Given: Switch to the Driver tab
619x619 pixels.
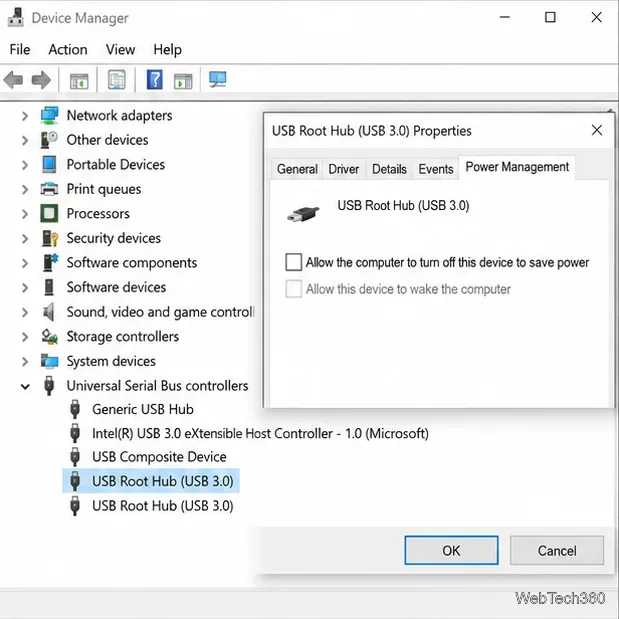Looking at the screenshot, I should click(x=343, y=169).
